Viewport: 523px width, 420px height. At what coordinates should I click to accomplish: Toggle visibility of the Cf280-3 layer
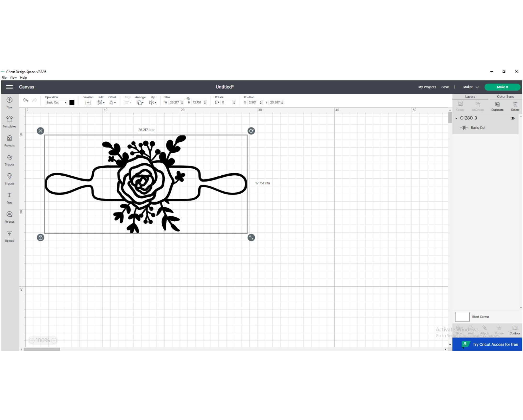click(x=512, y=118)
